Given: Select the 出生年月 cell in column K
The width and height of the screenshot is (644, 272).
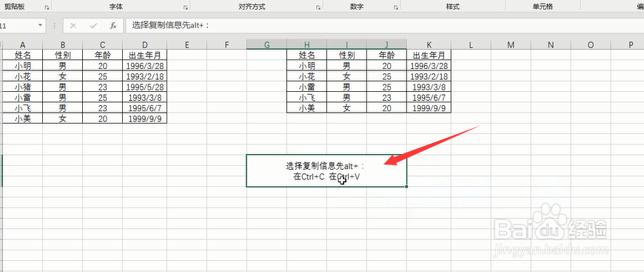Looking at the screenshot, I should coord(429,55).
